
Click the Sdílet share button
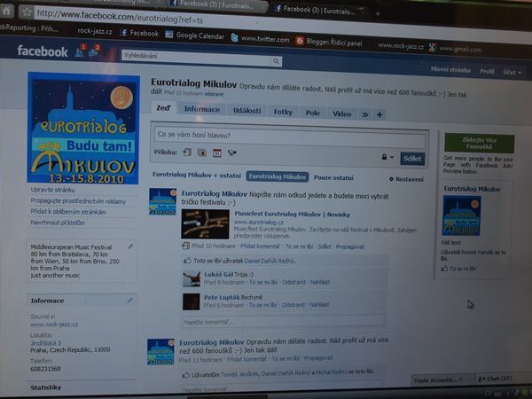pyautogui.click(x=412, y=159)
